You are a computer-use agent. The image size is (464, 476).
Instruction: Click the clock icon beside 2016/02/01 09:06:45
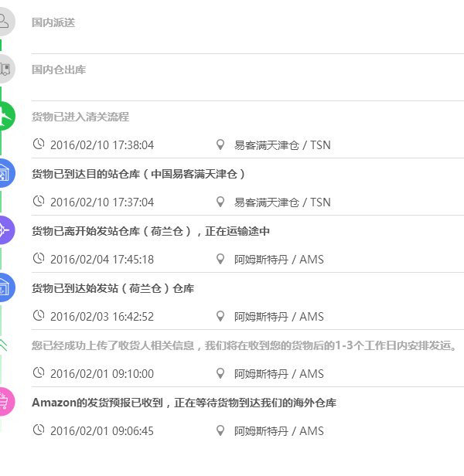pyautogui.click(x=39, y=430)
